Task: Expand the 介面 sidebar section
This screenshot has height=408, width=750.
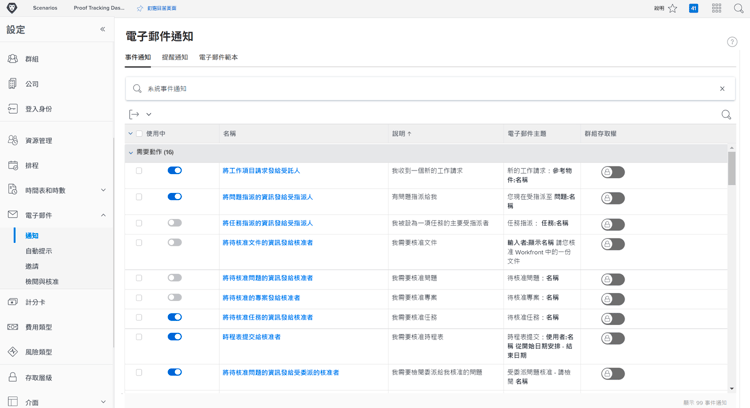Action: click(x=103, y=402)
